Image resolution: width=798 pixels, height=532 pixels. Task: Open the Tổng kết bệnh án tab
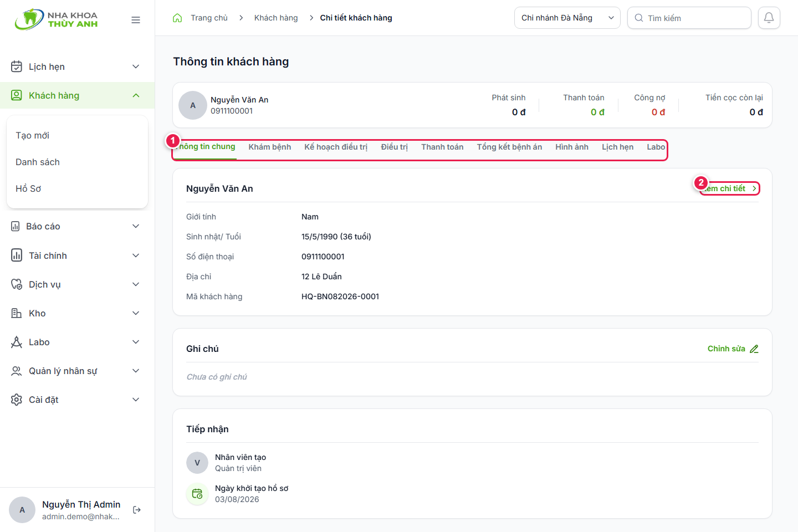509,147
